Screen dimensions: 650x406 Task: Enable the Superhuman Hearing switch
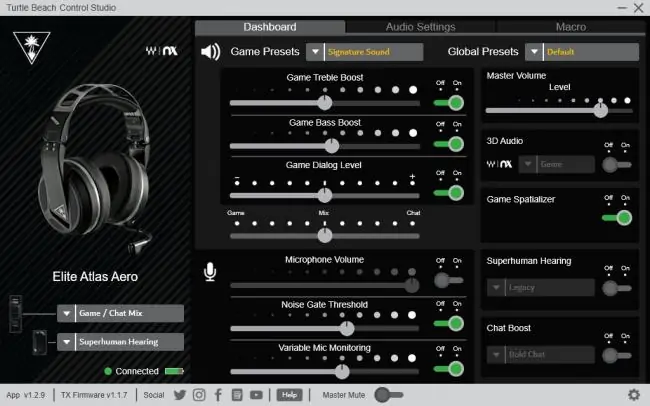click(617, 288)
